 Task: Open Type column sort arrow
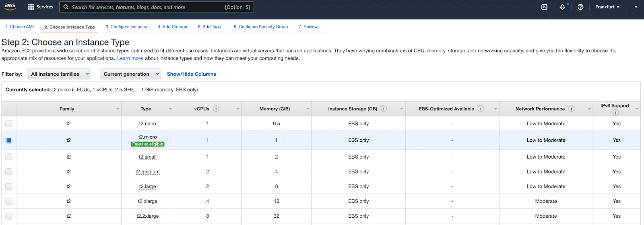point(170,109)
